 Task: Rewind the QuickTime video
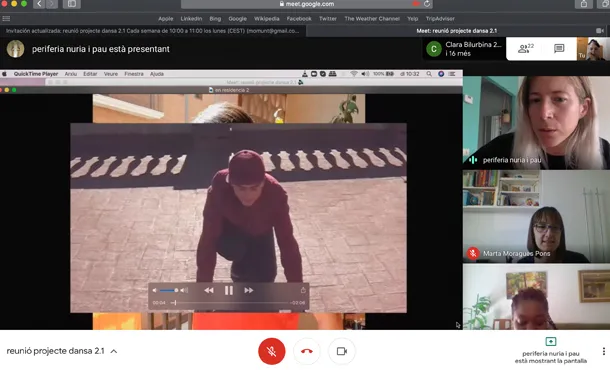point(209,290)
